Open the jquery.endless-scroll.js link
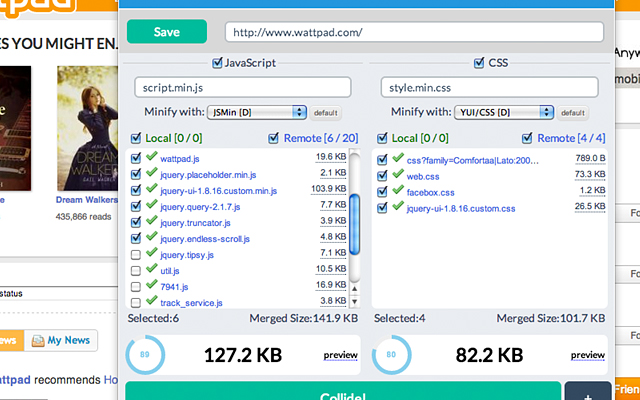This screenshot has height=400, width=640. (205, 239)
